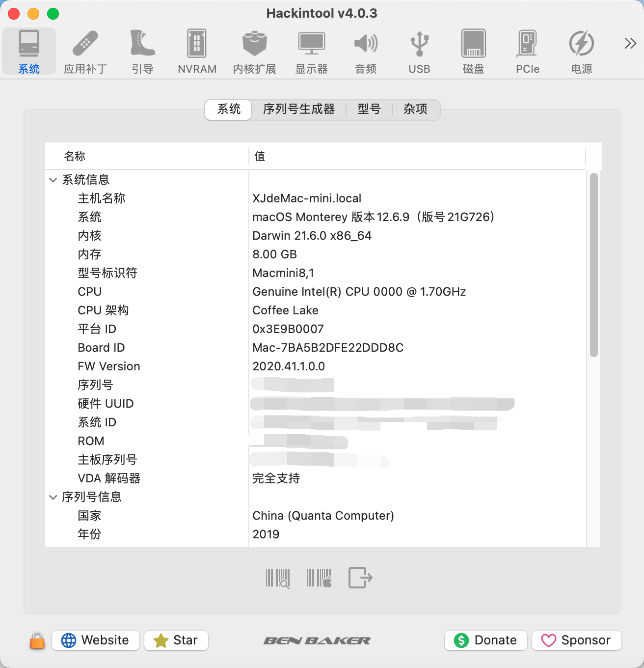Open the 音频 audio section
Screen dimensions: 644x668
click(366, 52)
